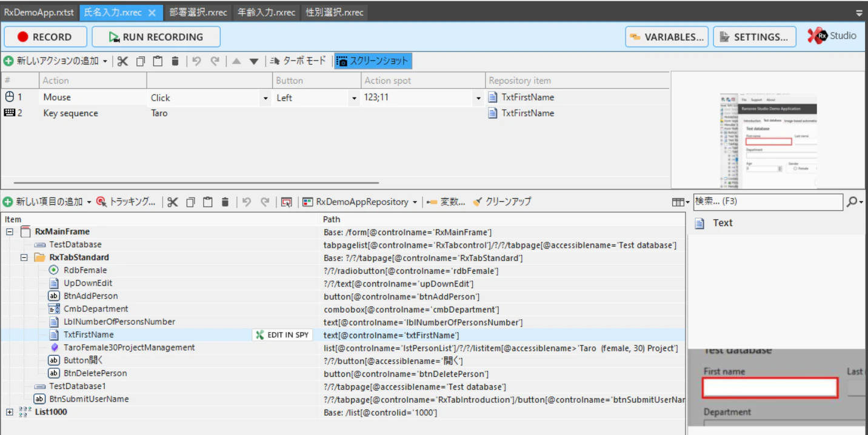Click the Ranorex Studio logo
868x435 pixels.
[832, 36]
